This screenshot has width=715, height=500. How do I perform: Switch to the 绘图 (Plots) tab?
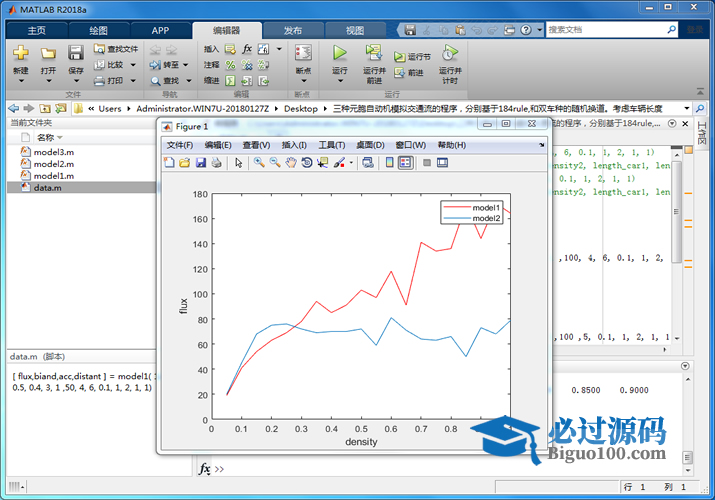click(98, 31)
